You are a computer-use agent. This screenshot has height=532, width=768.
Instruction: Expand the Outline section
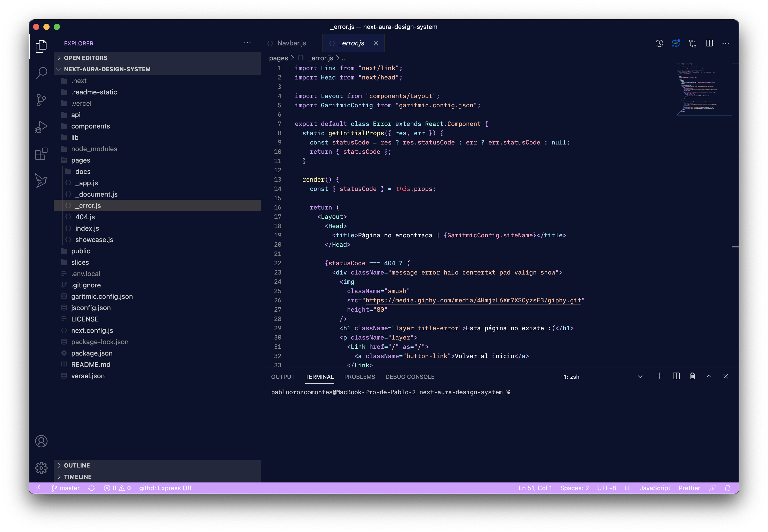click(157, 465)
